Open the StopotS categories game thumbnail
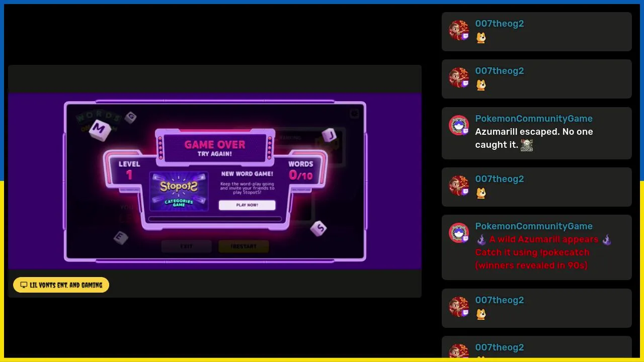 179,192
